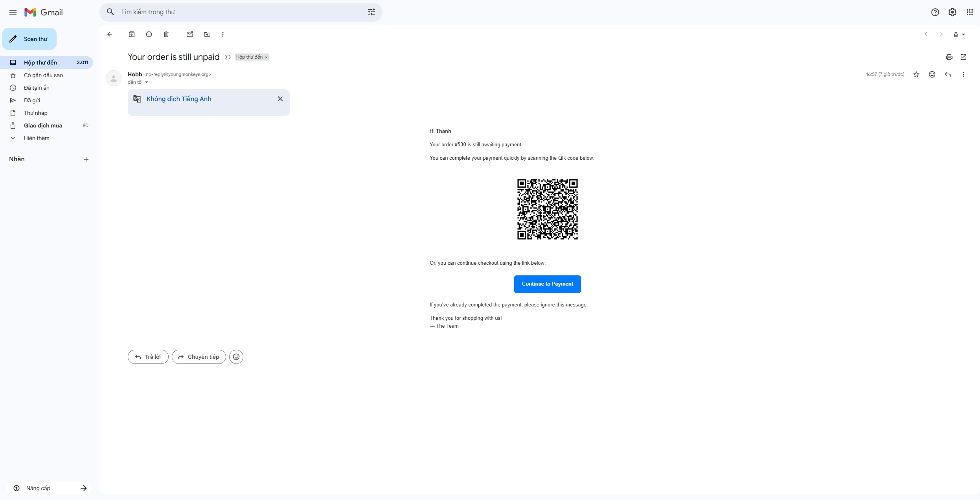Image resolution: width=980 pixels, height=500 pixels.
Task: Open the email in a new window
Action: pyautogui.click(x=963, y=57)
